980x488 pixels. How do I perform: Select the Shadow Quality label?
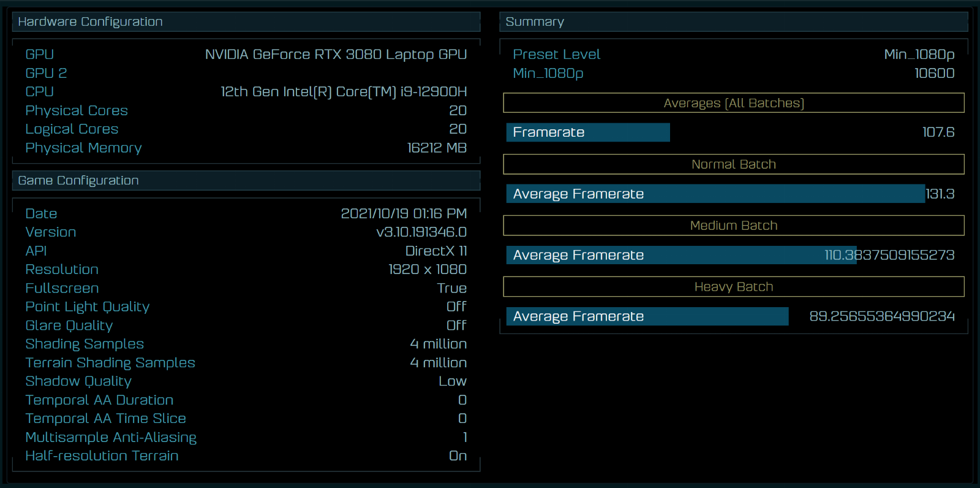78,381
